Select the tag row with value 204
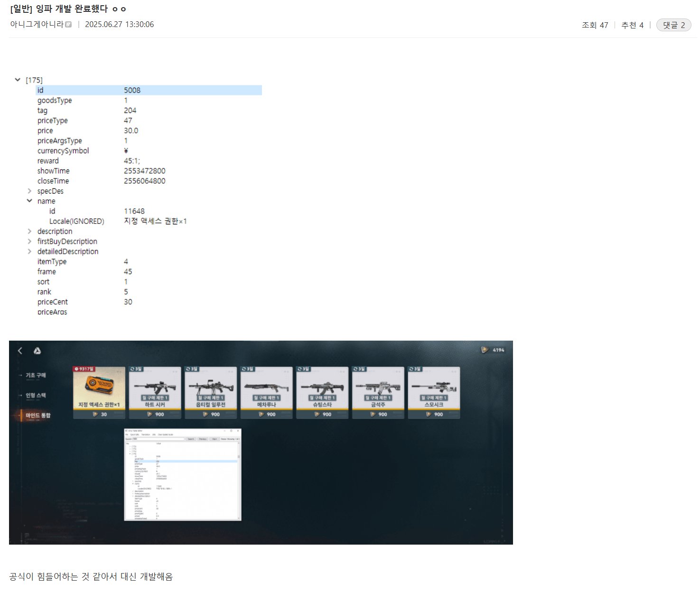Image resolution: width=700 pixels, height=593 pixels. pyautogui.click(x=149, y=111)
